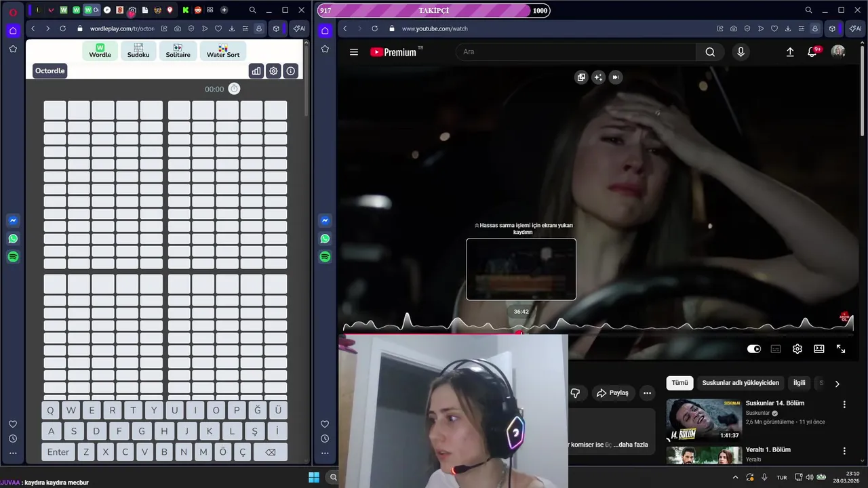Start YouTube voice search microphone
This screenshot has height=488, width=868.
(x=741, y=52)
